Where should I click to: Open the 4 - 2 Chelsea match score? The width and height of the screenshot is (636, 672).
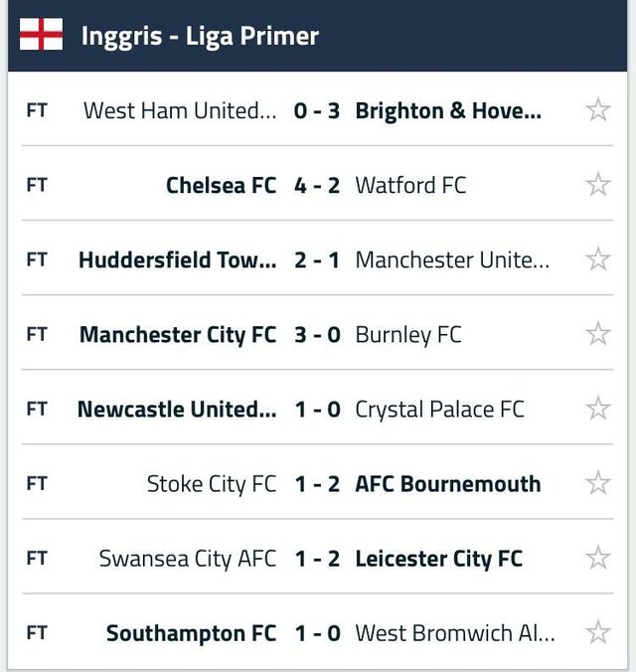tap(317, 185)
